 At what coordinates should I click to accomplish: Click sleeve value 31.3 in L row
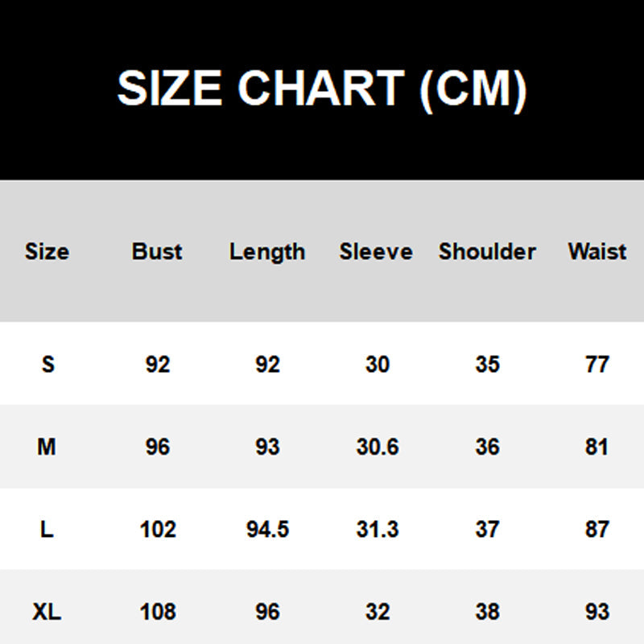point(377,530)
